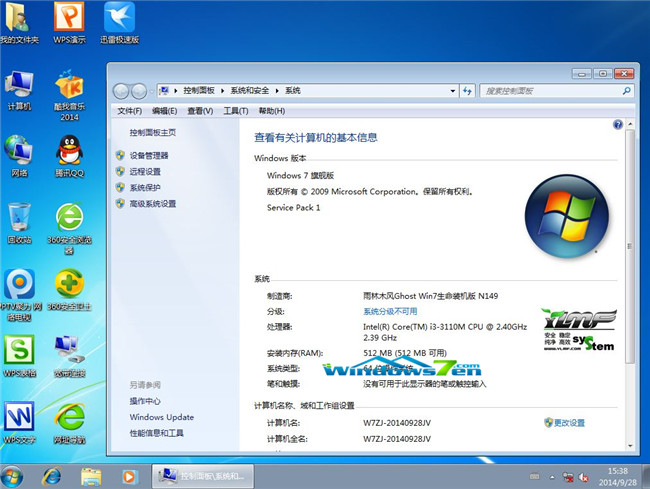The width and height of the screenshot is (650, 489).
Task: Select the 网络 desktop icon
Action: 19,157
